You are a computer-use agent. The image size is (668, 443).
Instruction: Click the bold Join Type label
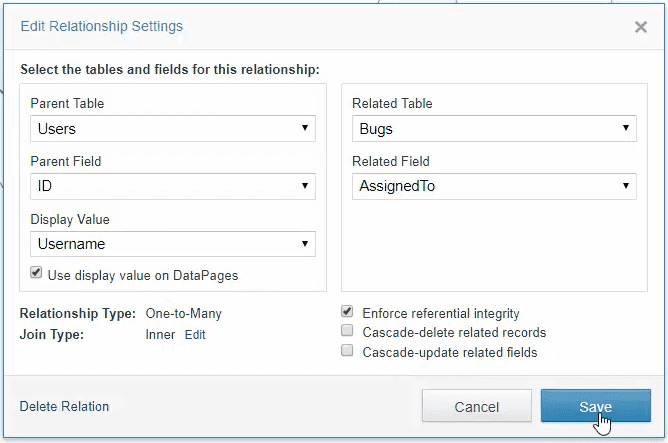[52, 335]
